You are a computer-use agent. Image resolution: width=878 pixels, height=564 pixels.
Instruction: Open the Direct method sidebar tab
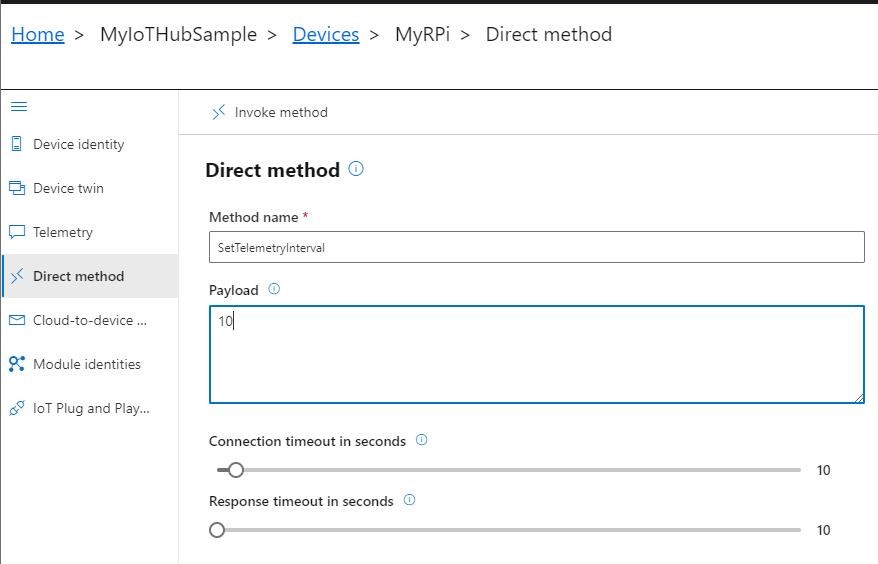click(78, 276)
